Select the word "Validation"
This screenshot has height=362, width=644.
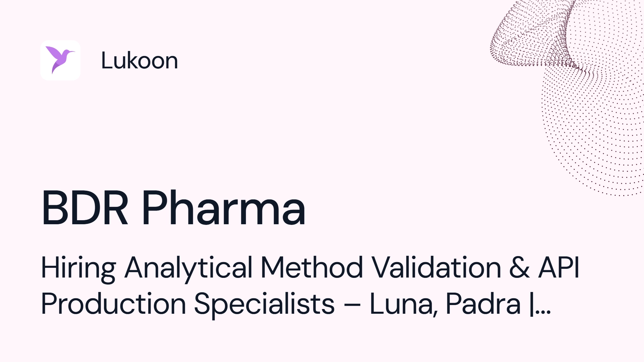tap(437, 267)
